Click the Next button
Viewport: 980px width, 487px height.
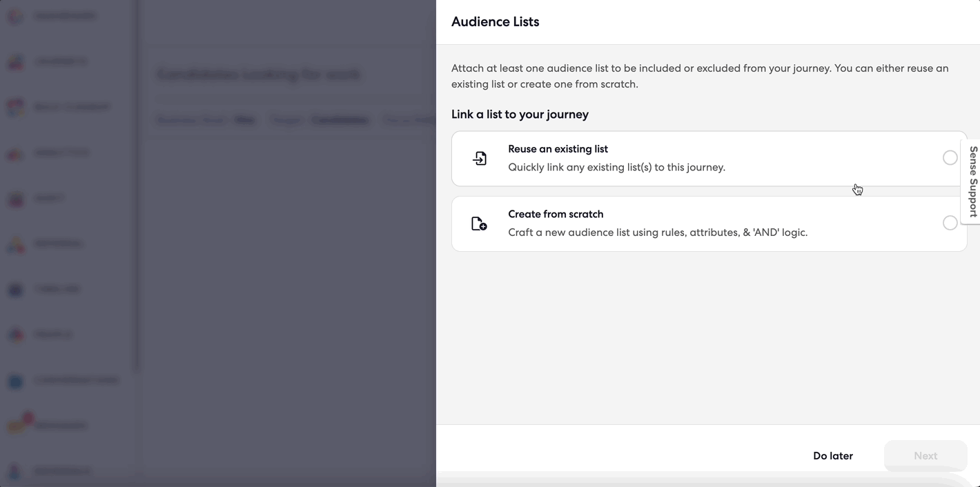tap(925, 455)
